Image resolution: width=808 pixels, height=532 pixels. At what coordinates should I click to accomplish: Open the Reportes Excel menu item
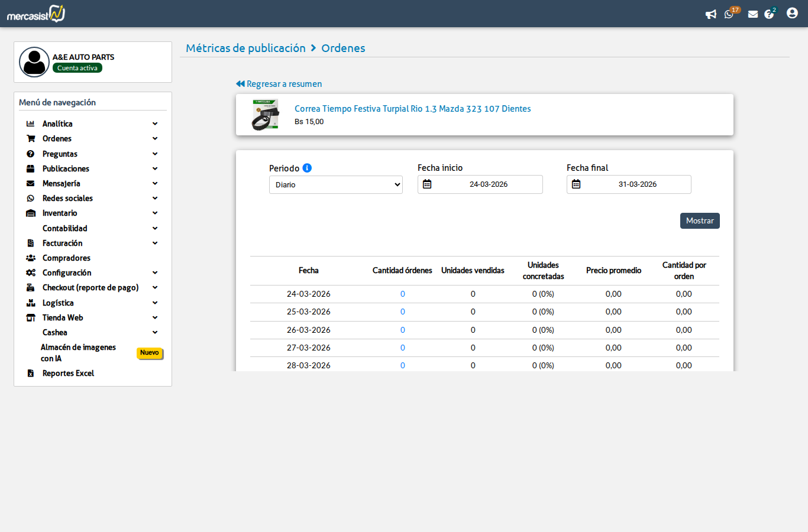click(68, 373)
